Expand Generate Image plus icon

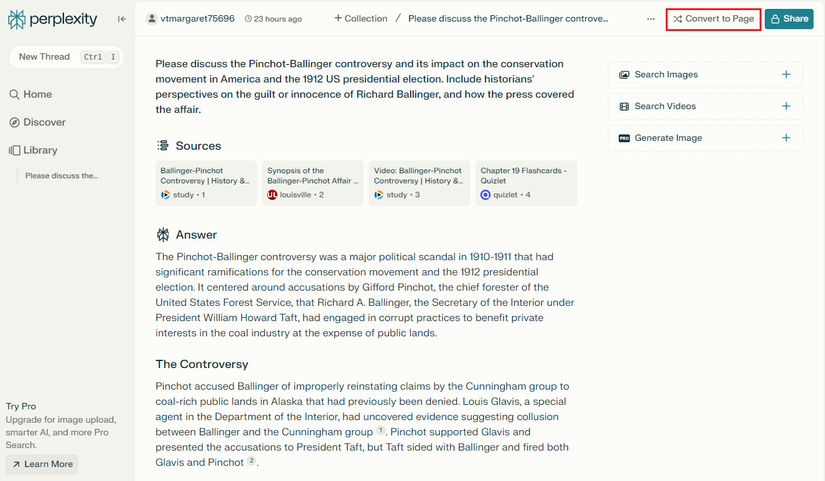tap(786, 138)
